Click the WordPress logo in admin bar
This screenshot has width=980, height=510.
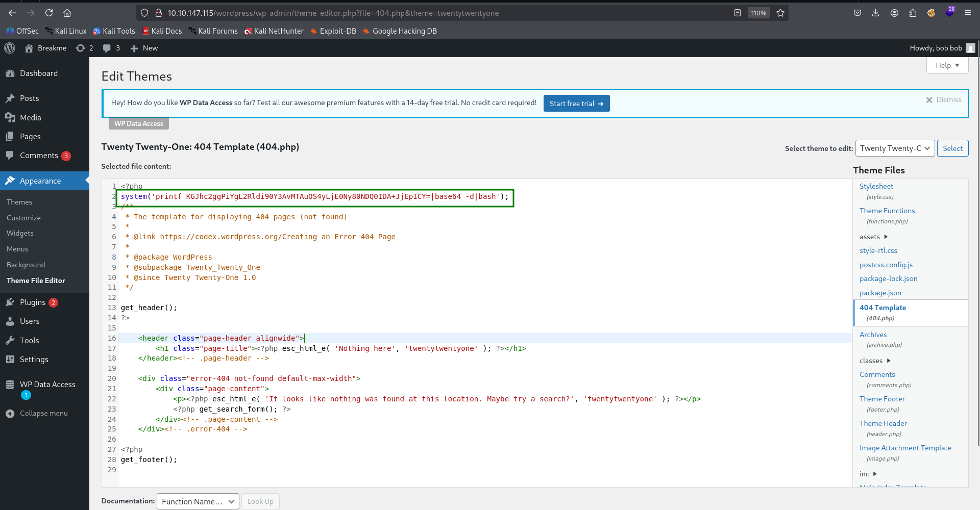point(10,48)
